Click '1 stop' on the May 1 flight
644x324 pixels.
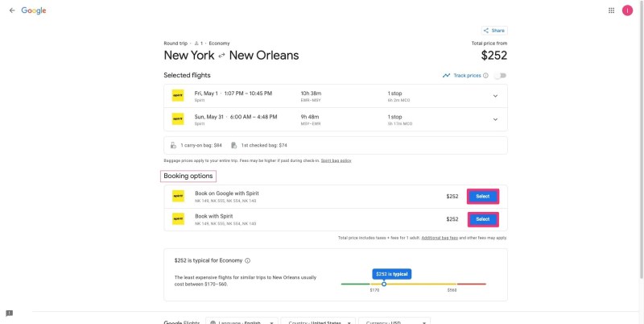tap(394, 93)
